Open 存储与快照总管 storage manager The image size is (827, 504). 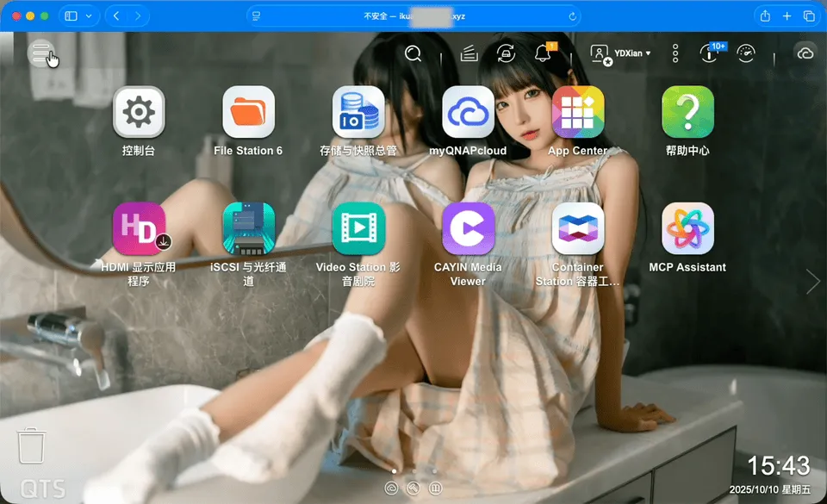point(358,113)
